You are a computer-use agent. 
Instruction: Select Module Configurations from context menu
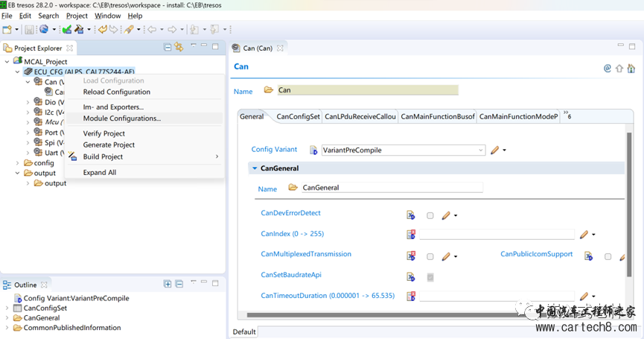click(x=121, y=118)
